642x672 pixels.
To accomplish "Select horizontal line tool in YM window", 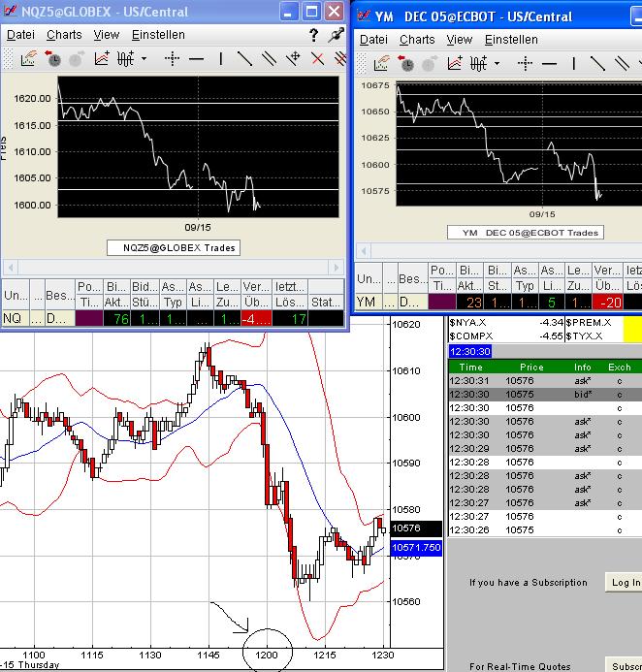I will click(549, 63).
